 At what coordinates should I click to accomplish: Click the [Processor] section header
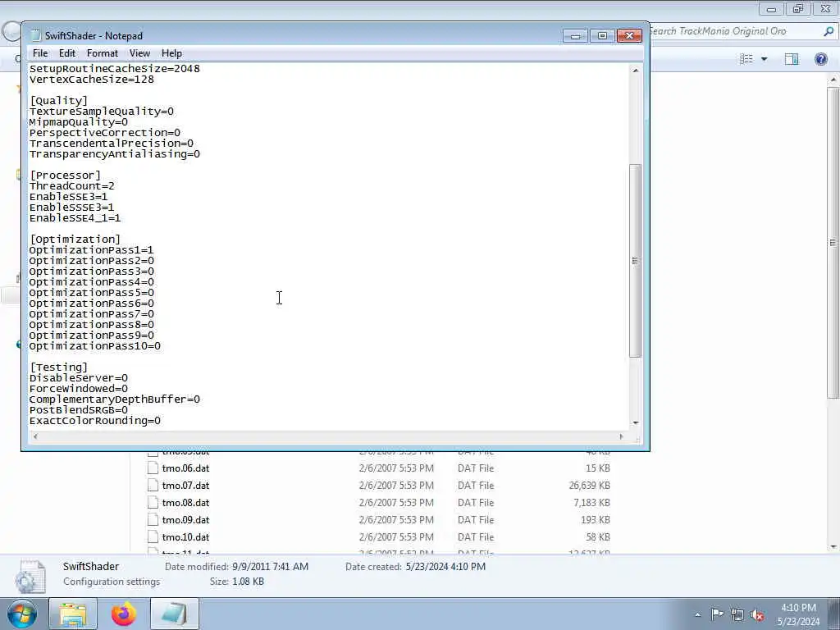(65, 176)
